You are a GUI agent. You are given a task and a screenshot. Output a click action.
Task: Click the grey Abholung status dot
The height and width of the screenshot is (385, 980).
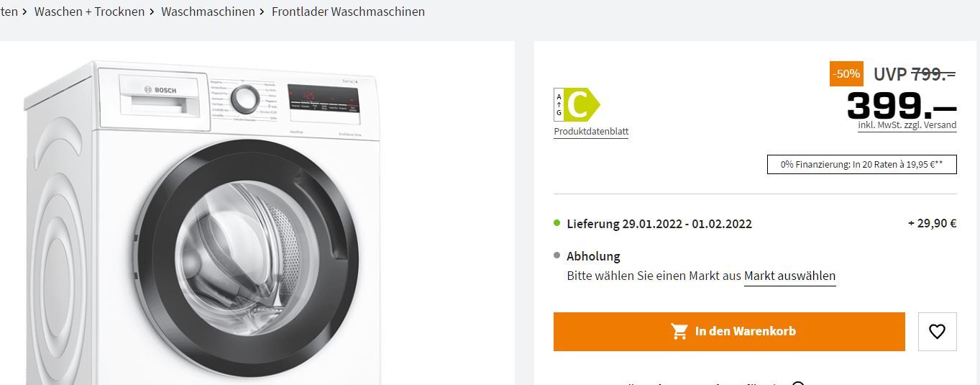coord(557,255)
